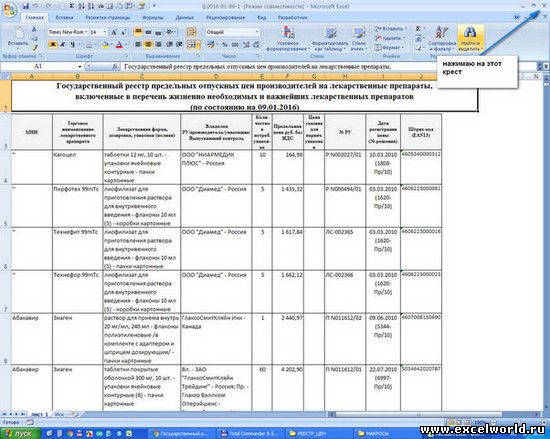The image size is (550, 439).
Task: Save the workbook from Quick Access Toolbar
Action: (x=26, y=6)
